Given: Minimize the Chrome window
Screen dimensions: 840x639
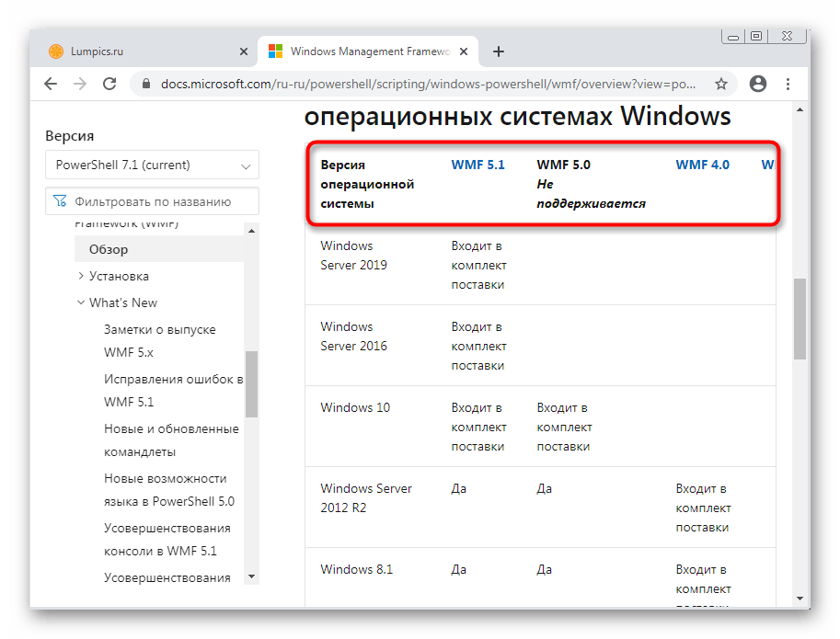Looking at the screenshot, I should pyautogui.click(x=733, y=37).
